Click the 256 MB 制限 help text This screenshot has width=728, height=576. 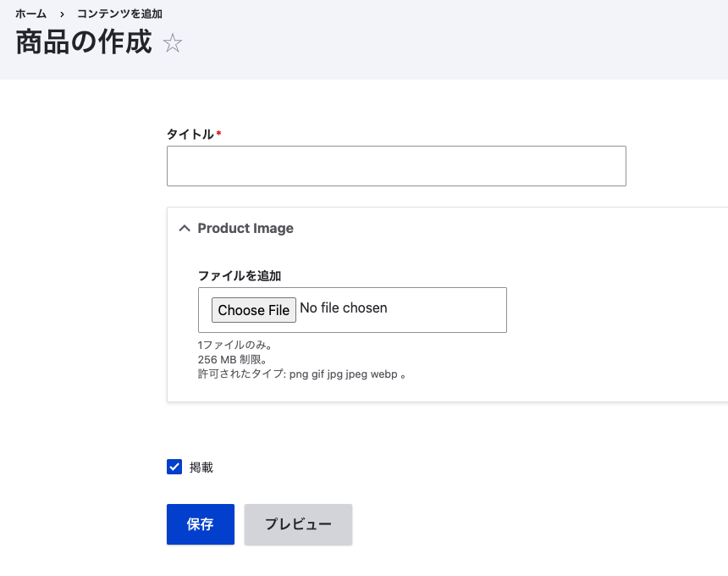coord(232,359)
